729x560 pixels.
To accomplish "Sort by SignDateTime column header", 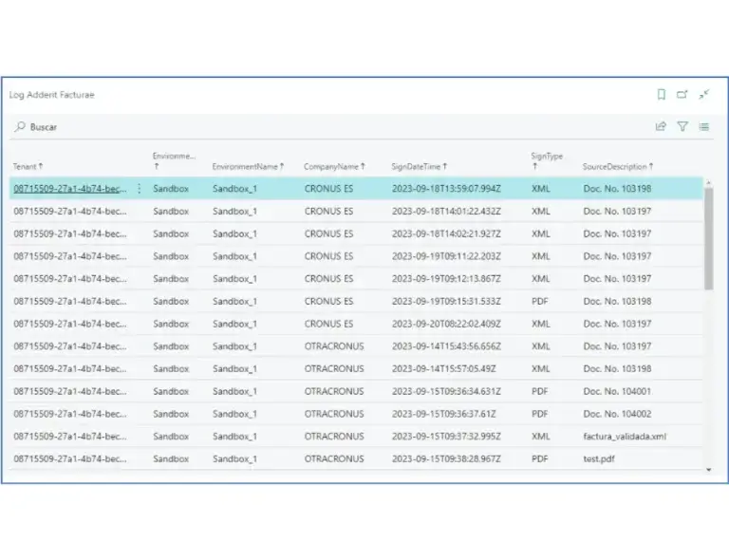I will coord(419,167).
